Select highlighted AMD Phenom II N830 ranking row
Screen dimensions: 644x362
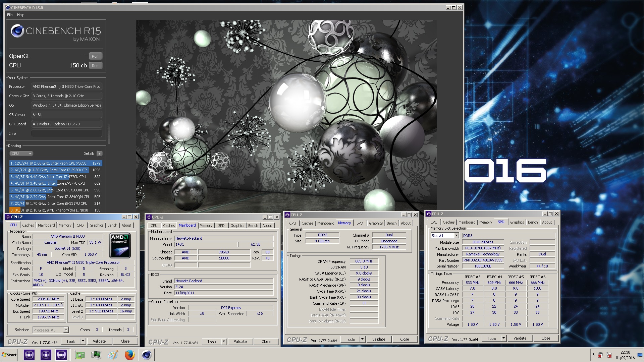click(x=56, y=210)
